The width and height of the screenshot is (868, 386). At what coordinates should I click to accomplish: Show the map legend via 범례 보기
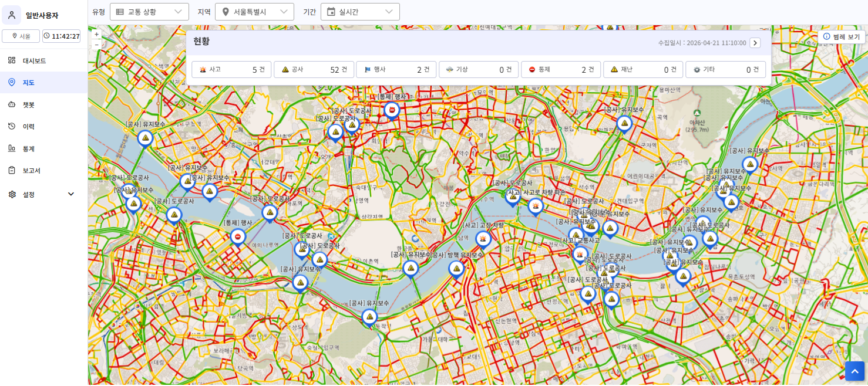pos(842,36)
